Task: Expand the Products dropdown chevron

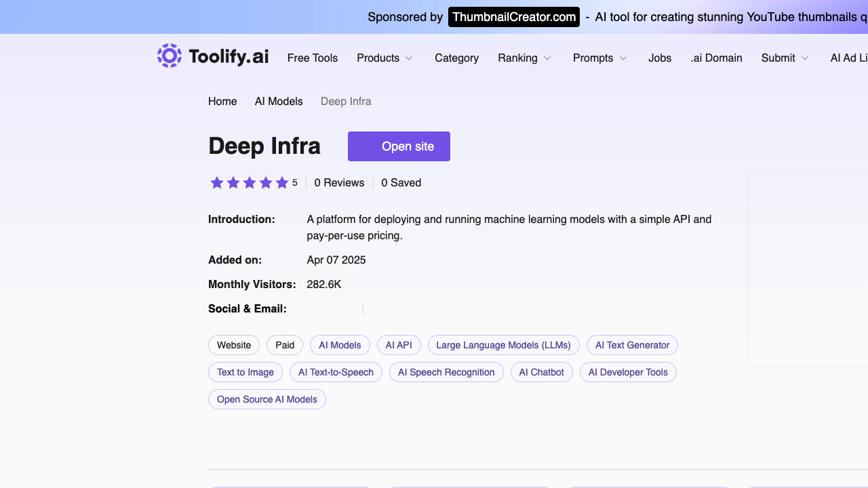Action: tap(409, 58)
